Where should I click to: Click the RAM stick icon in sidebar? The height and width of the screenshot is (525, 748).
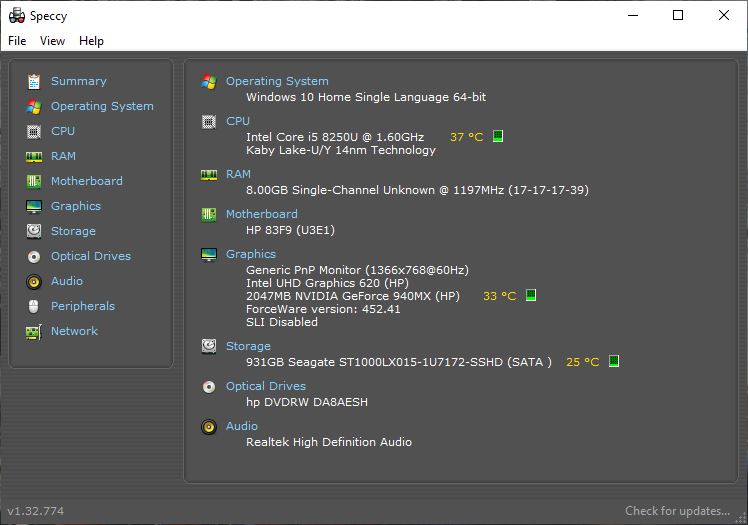click(34, 156)
